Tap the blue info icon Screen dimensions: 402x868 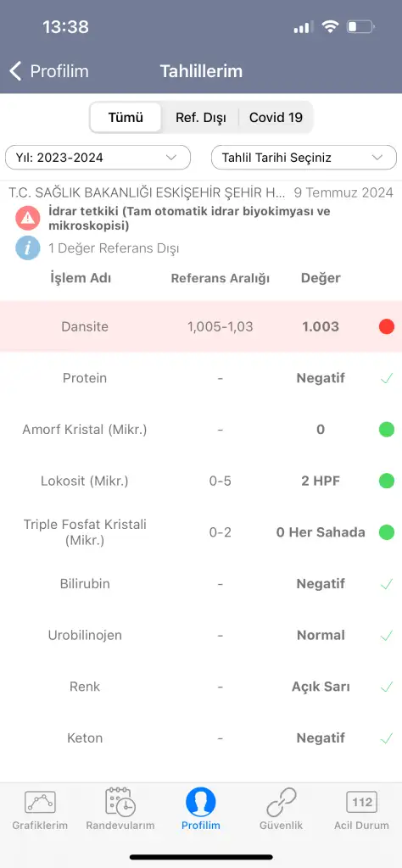28,248
